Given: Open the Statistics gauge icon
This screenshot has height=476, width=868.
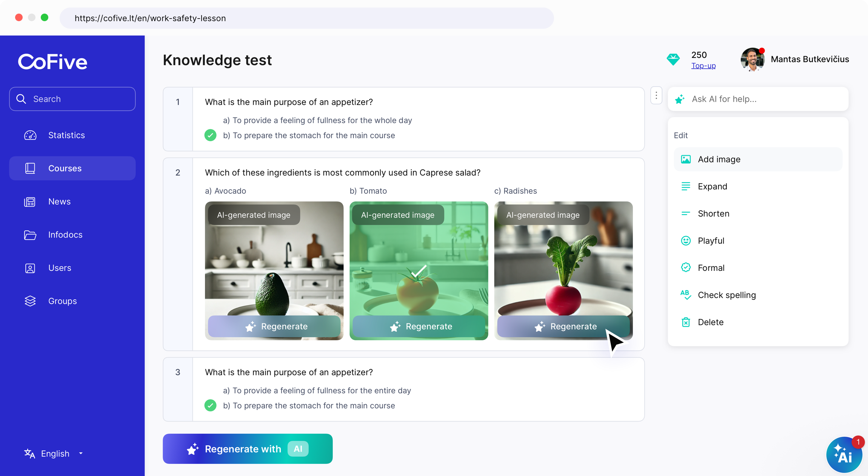Looking at the screenshot, I should 30,135.
